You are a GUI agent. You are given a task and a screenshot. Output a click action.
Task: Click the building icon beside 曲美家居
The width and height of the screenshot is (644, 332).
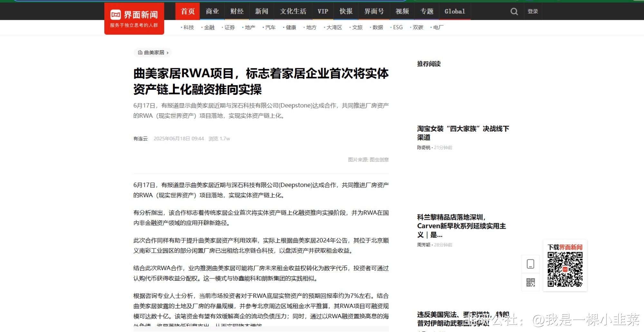point(140,52)
